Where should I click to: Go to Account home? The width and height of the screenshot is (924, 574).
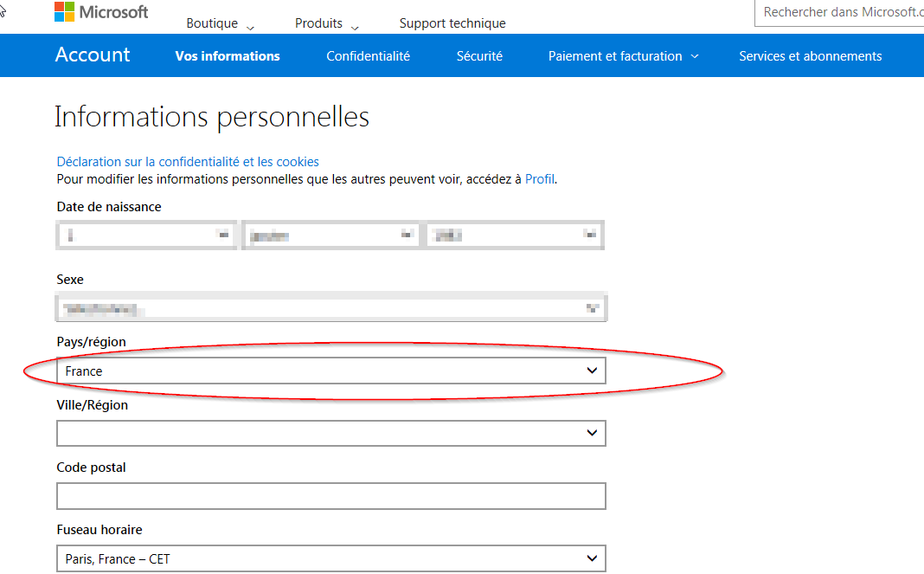click(x=93, y=55)
